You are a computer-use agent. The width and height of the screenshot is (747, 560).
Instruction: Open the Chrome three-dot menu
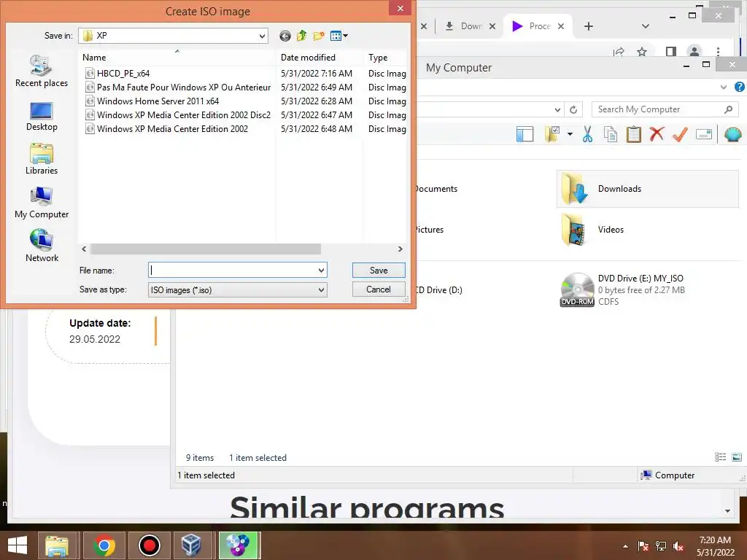718,52
